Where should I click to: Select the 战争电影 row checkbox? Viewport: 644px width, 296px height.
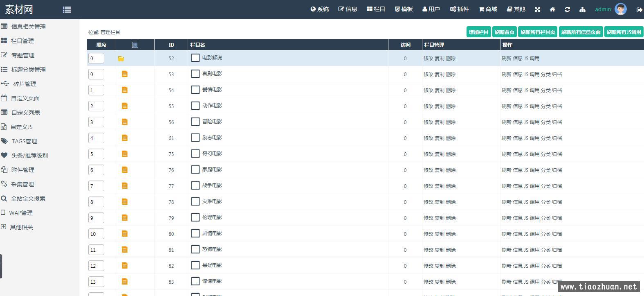click(195, 186)
